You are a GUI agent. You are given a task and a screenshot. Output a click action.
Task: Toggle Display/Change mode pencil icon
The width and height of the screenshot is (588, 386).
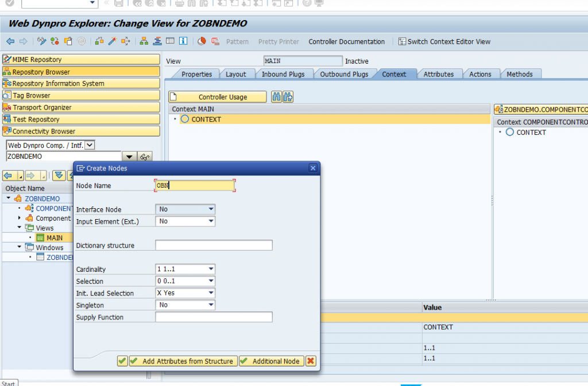click(41, 41)
